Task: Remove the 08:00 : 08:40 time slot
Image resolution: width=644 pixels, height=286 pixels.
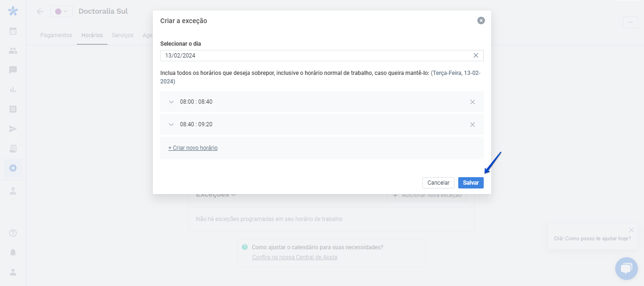Action: pyautogui.click(x=472, y=102)
